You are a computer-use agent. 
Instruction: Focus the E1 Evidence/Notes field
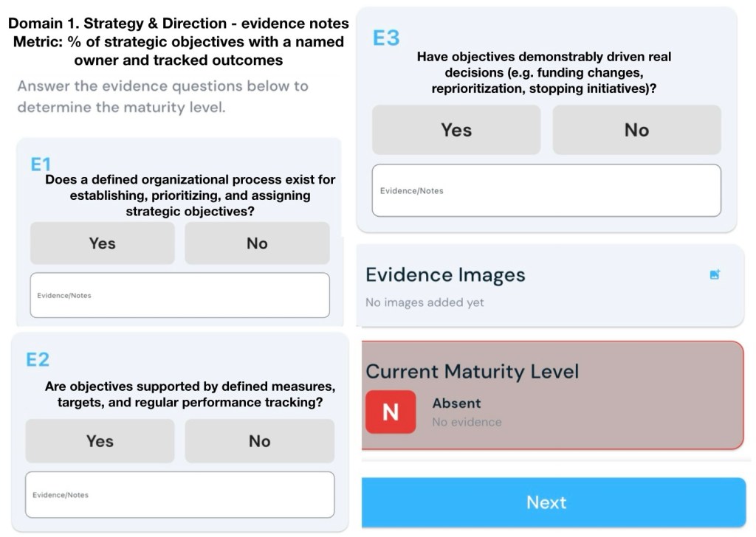[x=179, y=295]
